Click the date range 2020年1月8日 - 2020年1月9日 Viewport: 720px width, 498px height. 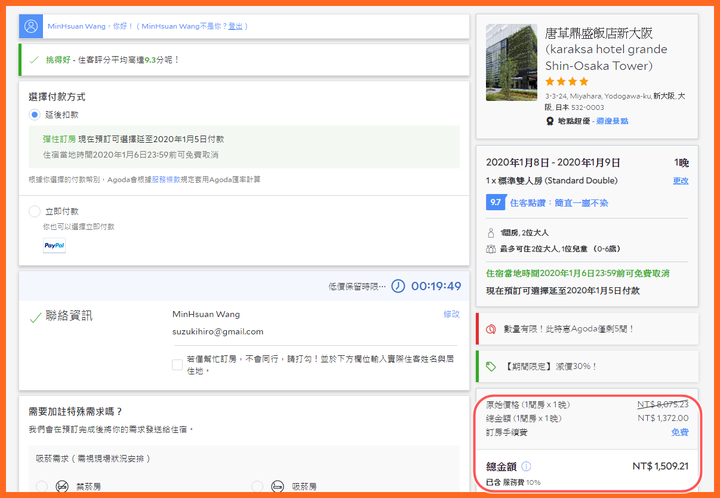point(553,162)
